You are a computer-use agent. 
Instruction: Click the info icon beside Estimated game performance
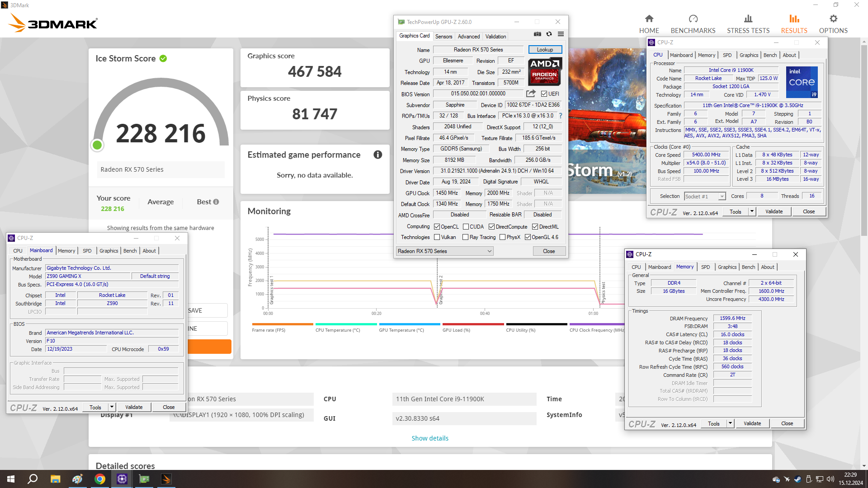378,155
